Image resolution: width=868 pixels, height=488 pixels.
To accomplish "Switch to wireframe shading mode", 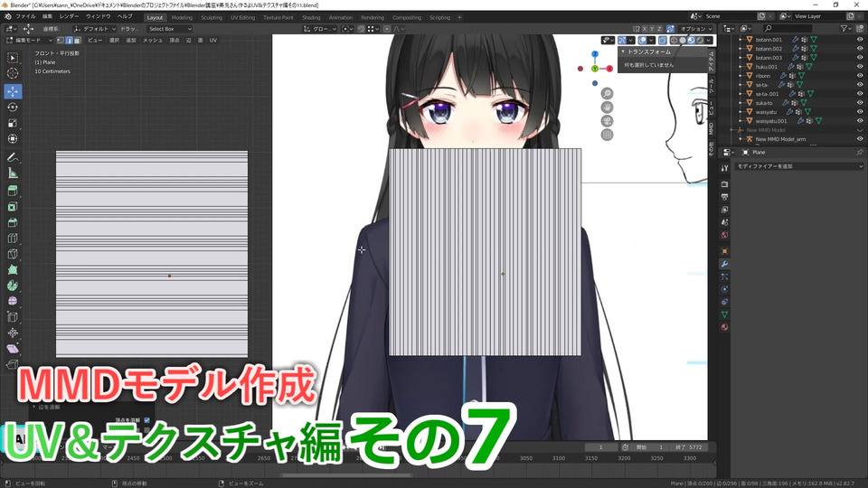I will [x=675, y=41].
